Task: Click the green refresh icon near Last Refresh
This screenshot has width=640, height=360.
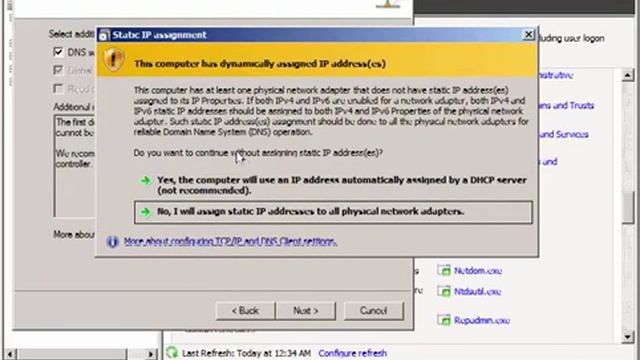Action: (172, 352)
